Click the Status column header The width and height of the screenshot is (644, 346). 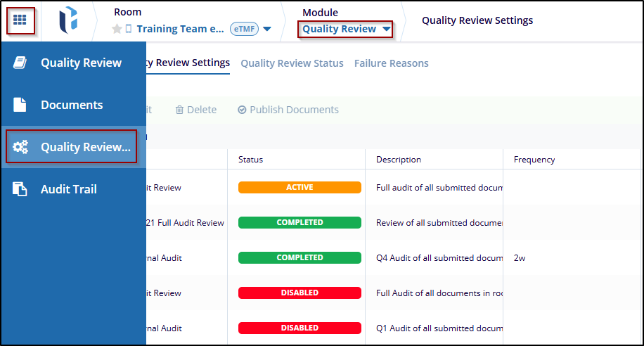pyautogui.click(x=250, y=160)
